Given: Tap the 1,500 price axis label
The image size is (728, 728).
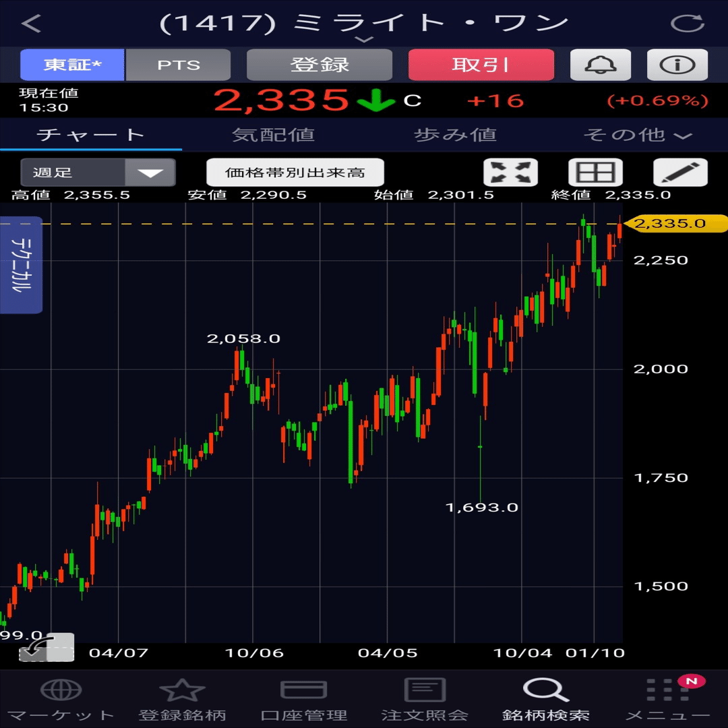Looking at the screenshot, I should (x=661, y=586).
